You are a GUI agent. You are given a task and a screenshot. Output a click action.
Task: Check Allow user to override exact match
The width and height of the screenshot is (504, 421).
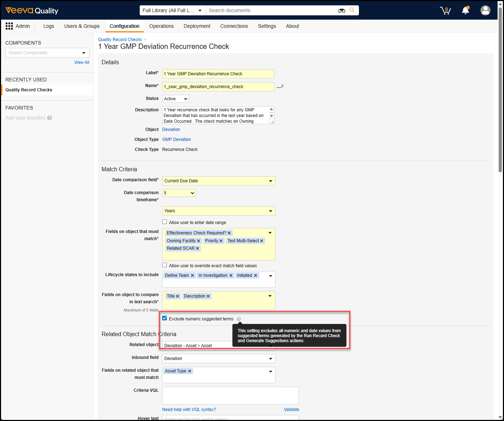(x=165, y=265)
